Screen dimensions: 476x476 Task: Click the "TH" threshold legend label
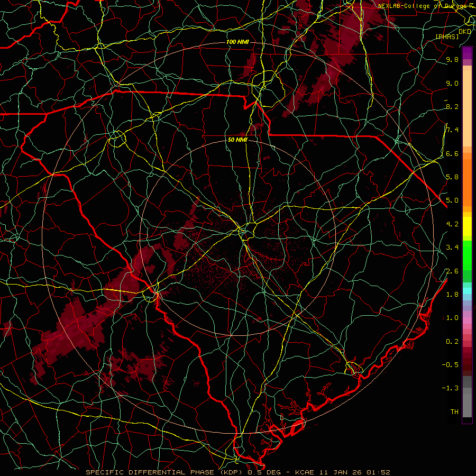pyautogui.click(x=454, y=412)
